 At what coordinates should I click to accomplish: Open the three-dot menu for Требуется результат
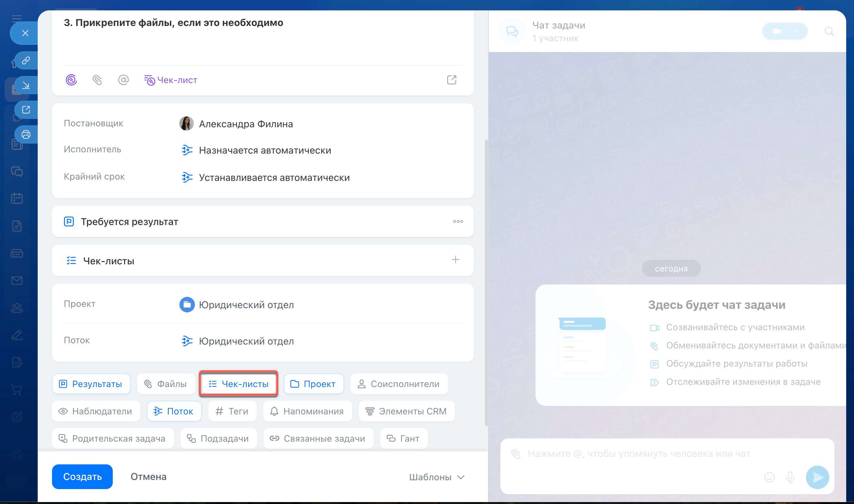coord(458,221)
